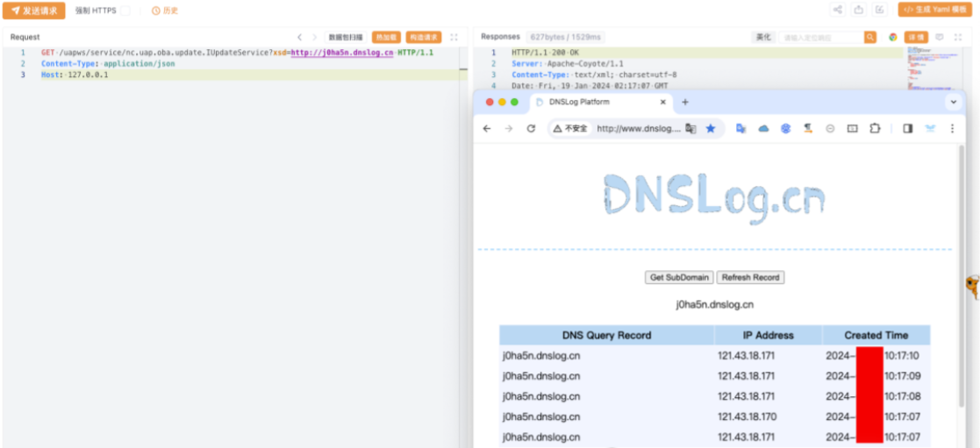Click the orange 热加载 hot-load button
This screenshot has width=980, height=448.
point(386,38)
